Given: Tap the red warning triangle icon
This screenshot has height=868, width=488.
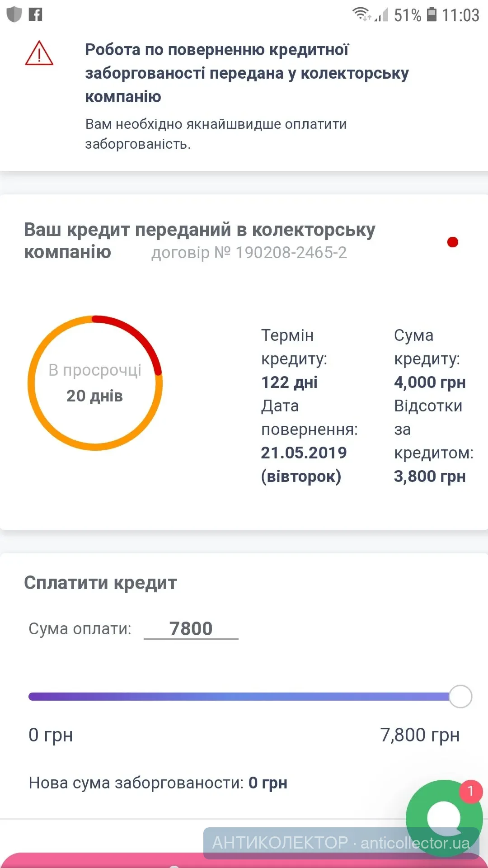Looking at the screenshot, I should [39, 53].
